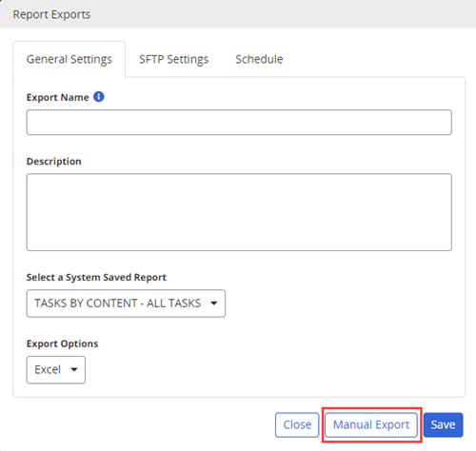476x451 pixels.
Task: Click the Close button
Action: point(297,424)
